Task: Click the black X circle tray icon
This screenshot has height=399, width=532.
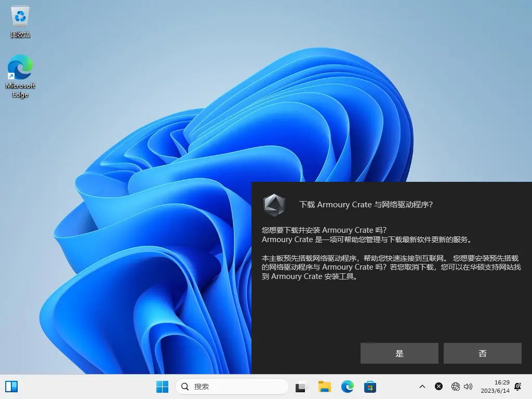Action: [438, 387]
